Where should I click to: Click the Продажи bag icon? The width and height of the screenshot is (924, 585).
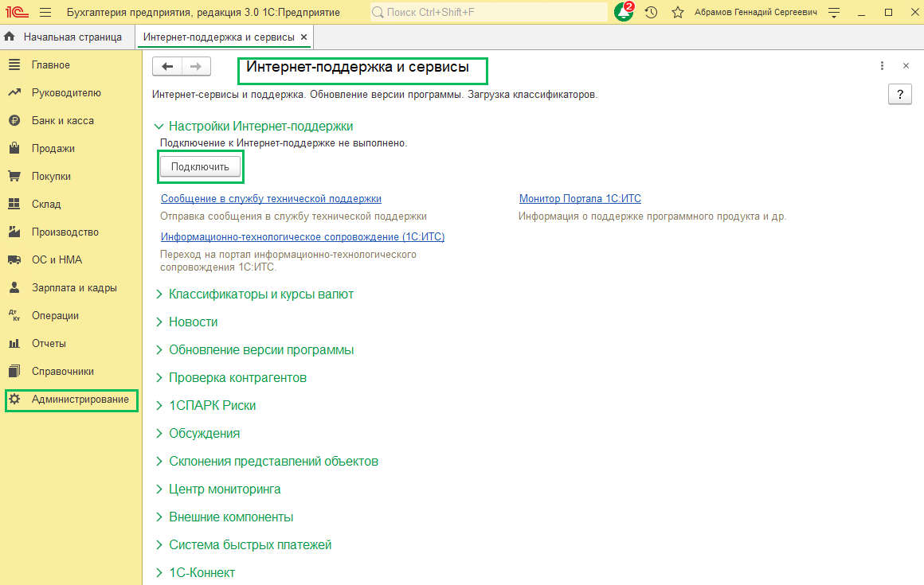(x=14, y=148)
